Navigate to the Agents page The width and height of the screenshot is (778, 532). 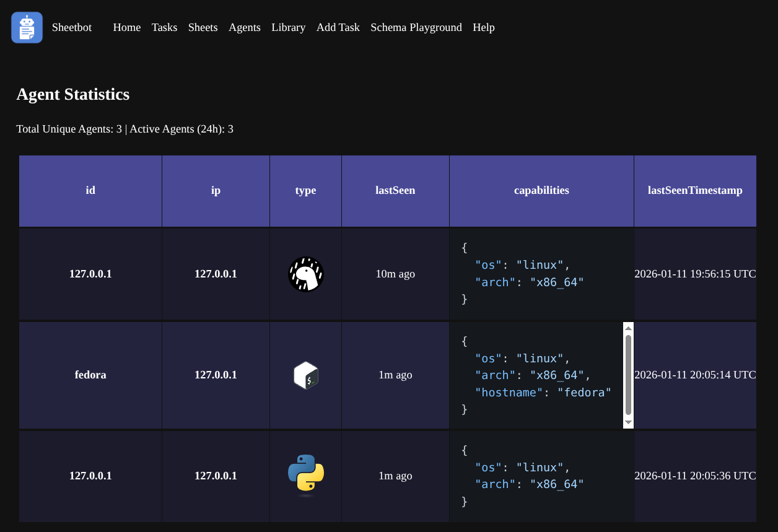(x=244, y=27)
